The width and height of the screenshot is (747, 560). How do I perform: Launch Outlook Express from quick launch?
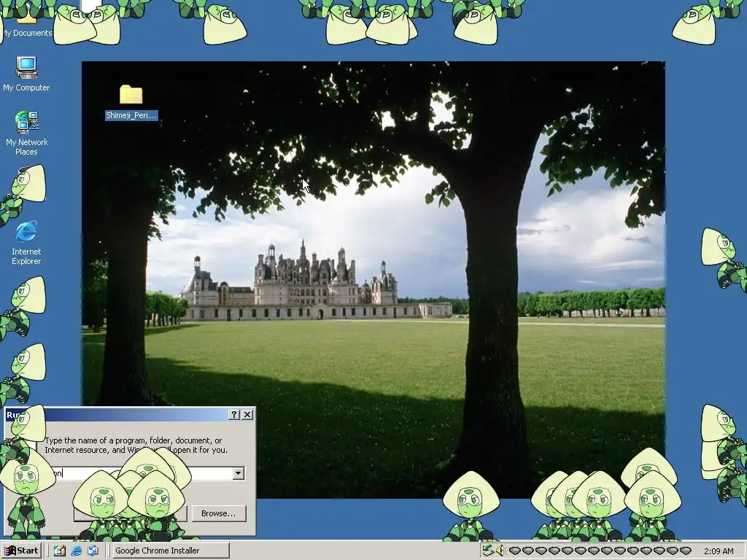tap(93, 551)
